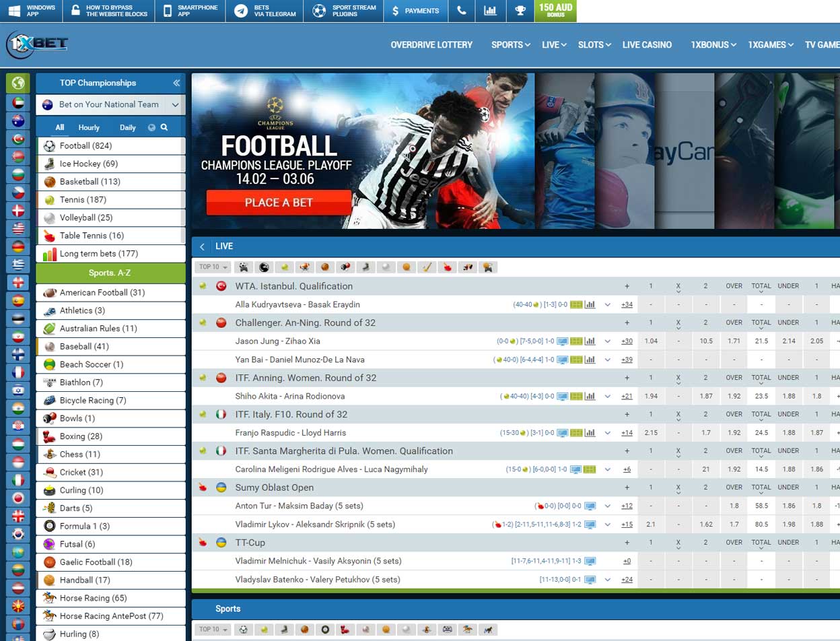This screenshot has width=840, height=641.
Task: Choose the German flag language icon
Action: pos(18,246)
